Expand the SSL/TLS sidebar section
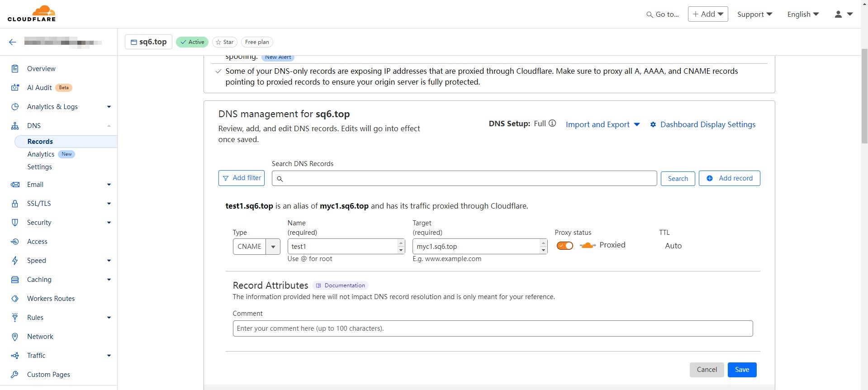868x390 pixels. pyautogui.click(x=109, y=204)
